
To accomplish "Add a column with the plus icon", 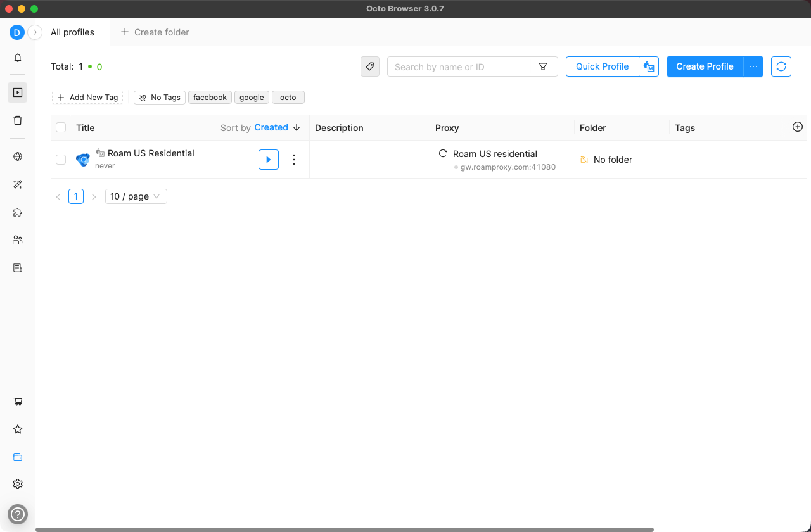I will pyautogui.click(x=798, y=127).
